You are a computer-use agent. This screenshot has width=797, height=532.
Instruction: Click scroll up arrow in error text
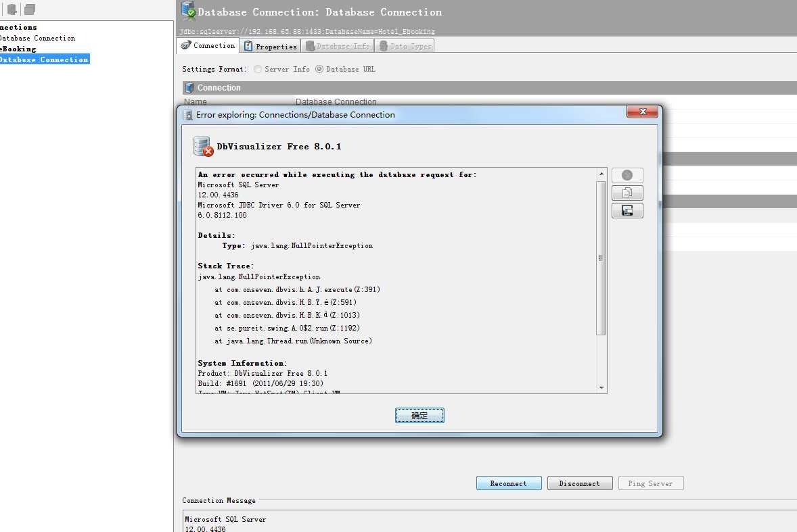601,174
